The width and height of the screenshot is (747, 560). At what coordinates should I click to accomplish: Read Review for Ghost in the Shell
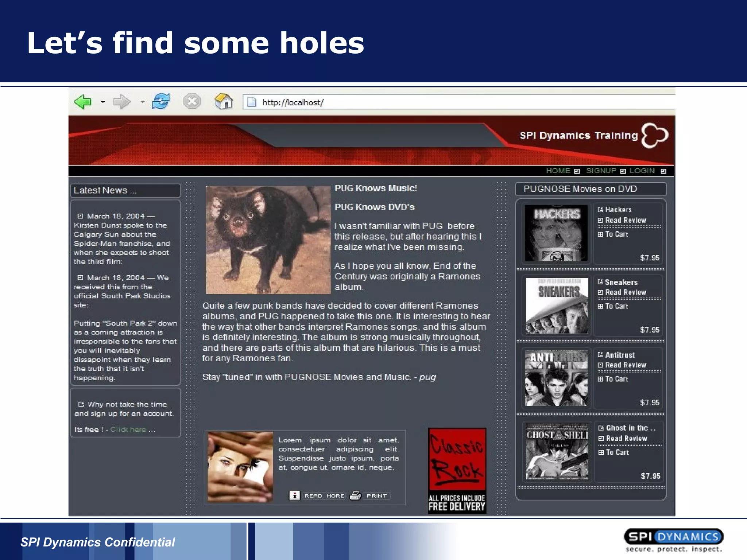click(x=626, y=438)
